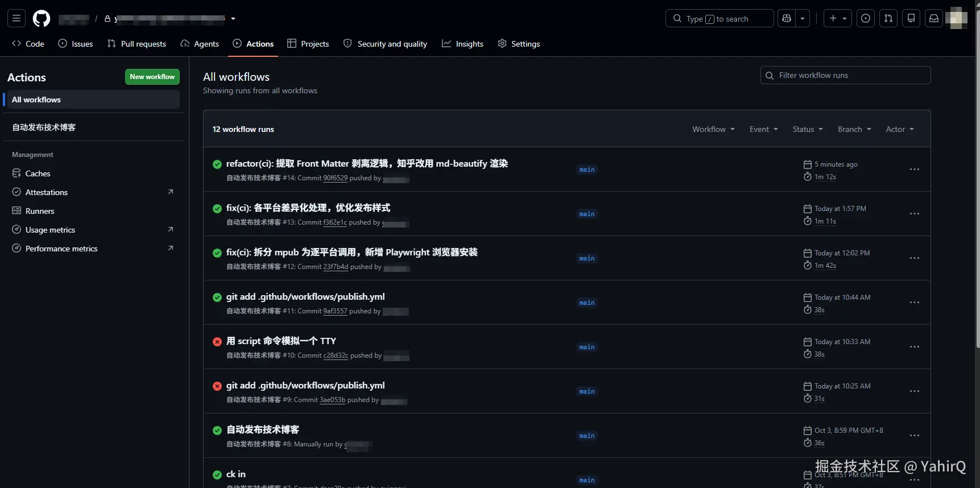Open the Settings tab
Viewport: 980px width, 488px height.
coord(519,44)
